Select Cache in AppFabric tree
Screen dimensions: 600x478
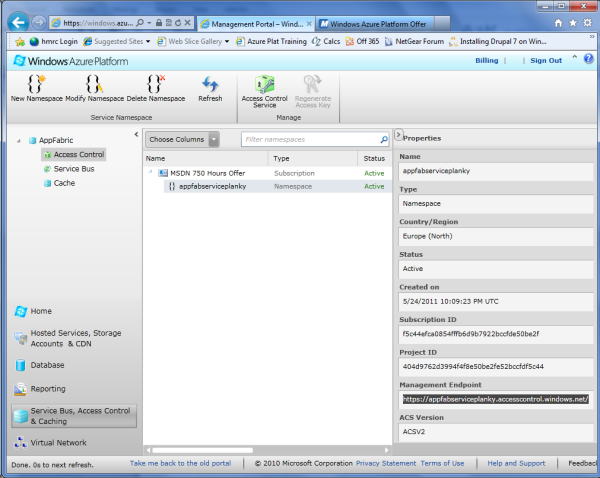pyautogui.click(x=60, y=183)
